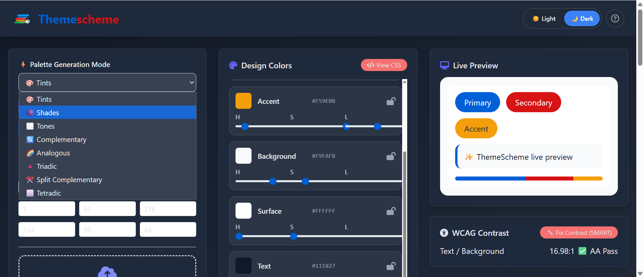The image size is (644, 277).
Task: Click the Surface hue slider handle
Action: click(239, 236)
